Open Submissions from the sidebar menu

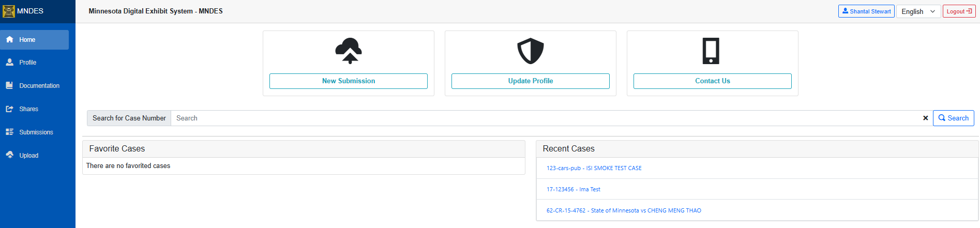[36, 132]
